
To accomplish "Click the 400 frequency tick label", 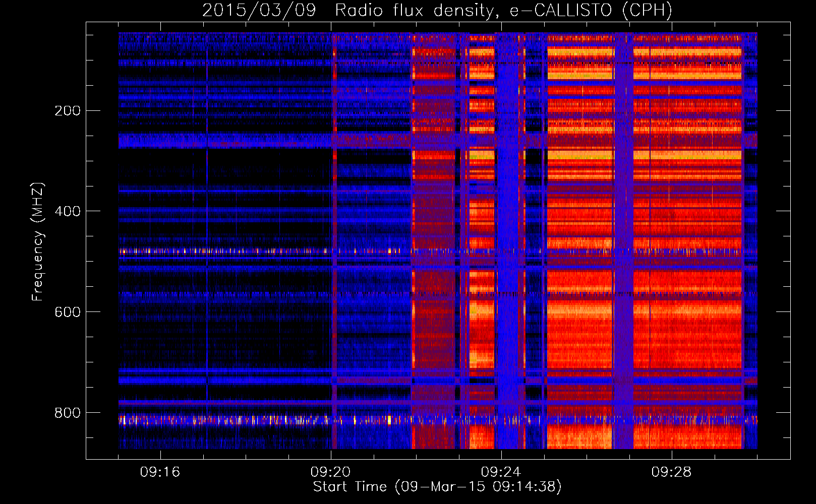I will coord(67,211).
